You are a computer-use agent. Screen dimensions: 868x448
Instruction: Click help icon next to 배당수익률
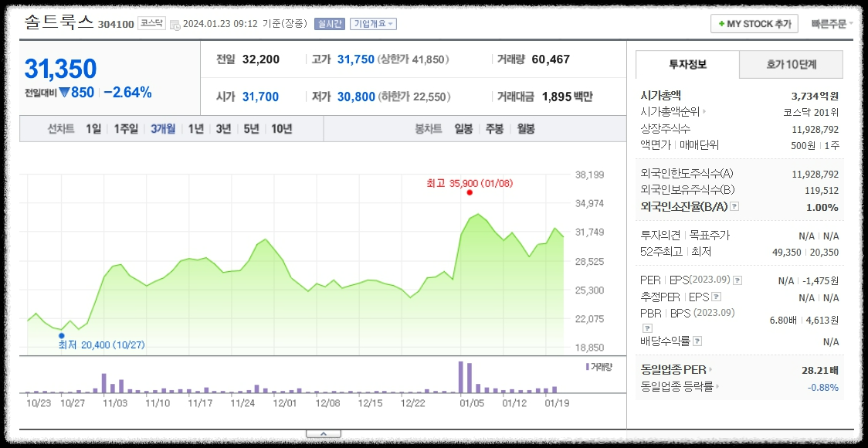click(x=697, y=341)
